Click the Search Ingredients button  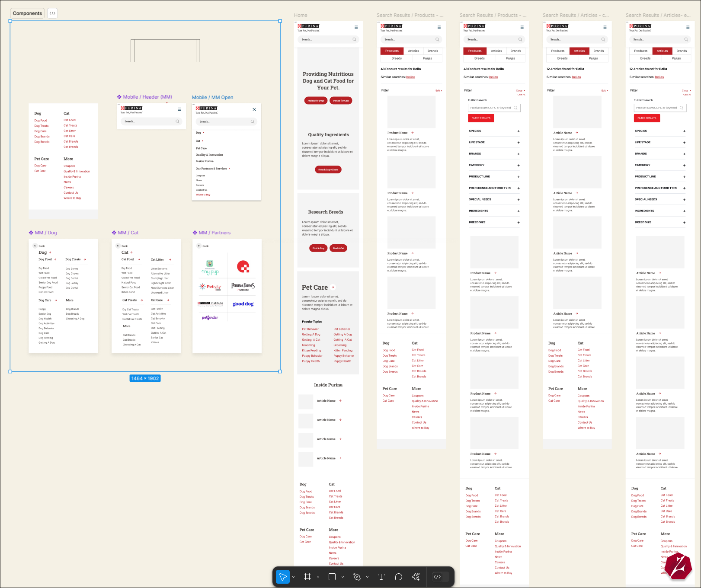coord(328,170)
